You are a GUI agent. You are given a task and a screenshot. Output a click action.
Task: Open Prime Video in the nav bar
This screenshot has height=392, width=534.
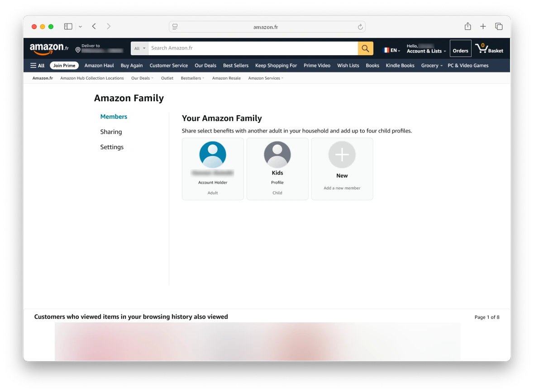[x=317, y=65]
